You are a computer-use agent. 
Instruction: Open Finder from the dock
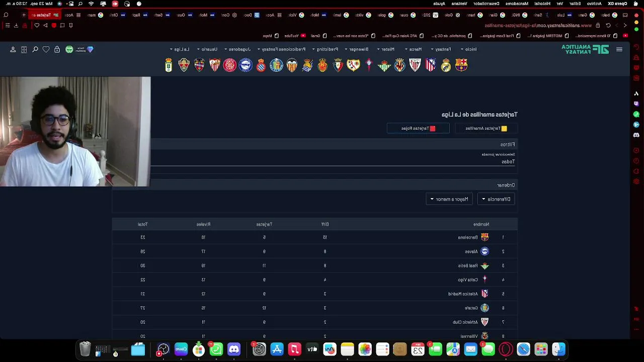pyautogui.click(x=558, y=349)
